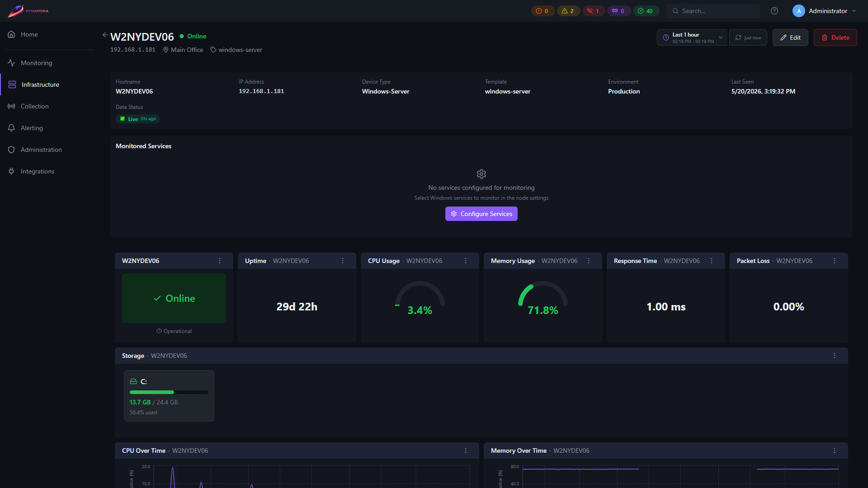Click the Operational status text
The width and height of the screenshot is (868, 488).
[x=174, y=331]
